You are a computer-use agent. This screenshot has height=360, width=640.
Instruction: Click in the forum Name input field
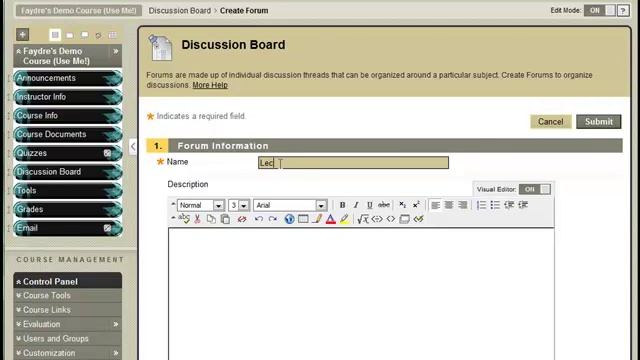353,163
